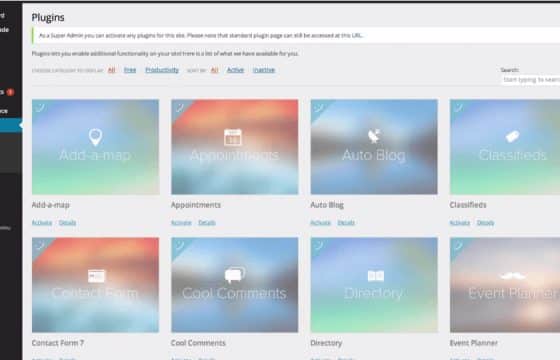Click corner ribbon badge on Classifieds thumbnail
The image size is (560, 360).
[457, 107]
